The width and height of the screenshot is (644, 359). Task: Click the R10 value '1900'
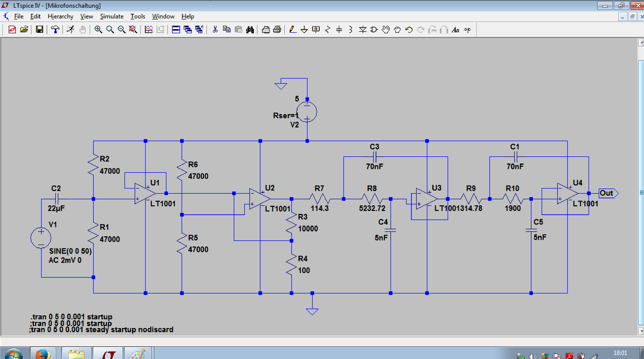point(512,208)
